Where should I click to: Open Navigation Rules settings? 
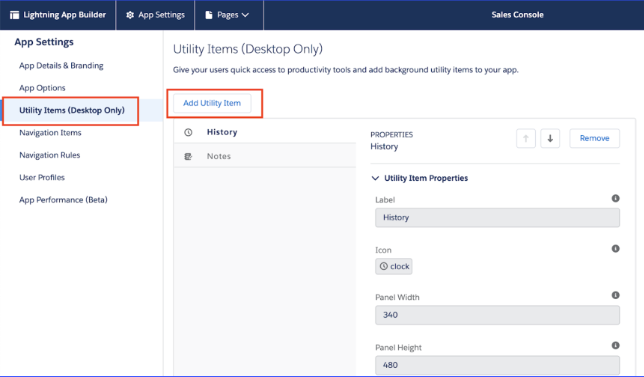click(50, 155)
